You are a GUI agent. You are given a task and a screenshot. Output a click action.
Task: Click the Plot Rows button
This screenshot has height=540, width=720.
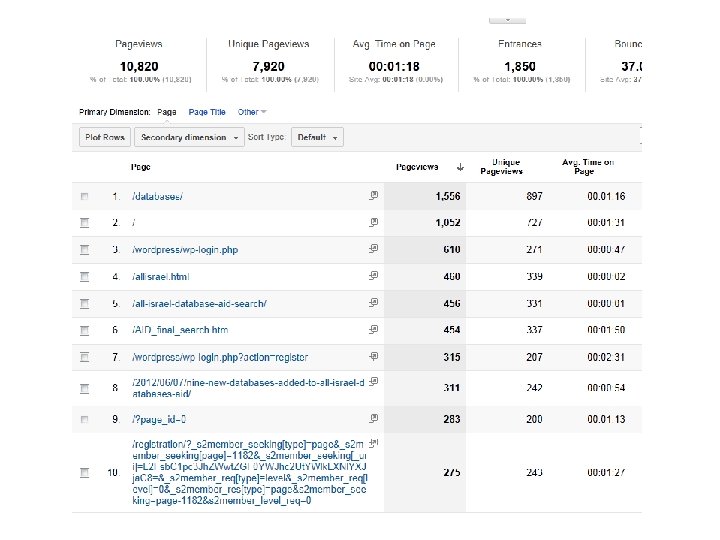click(105, 137)
